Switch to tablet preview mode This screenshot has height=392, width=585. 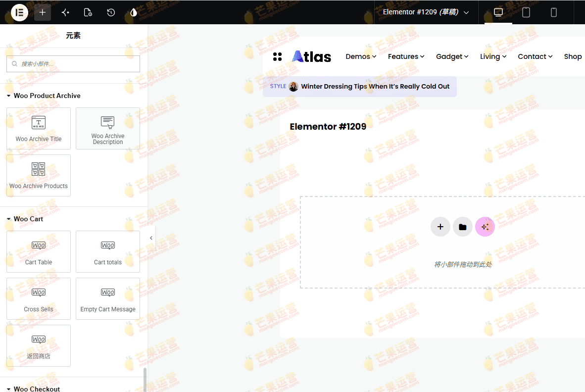(526, 12)
